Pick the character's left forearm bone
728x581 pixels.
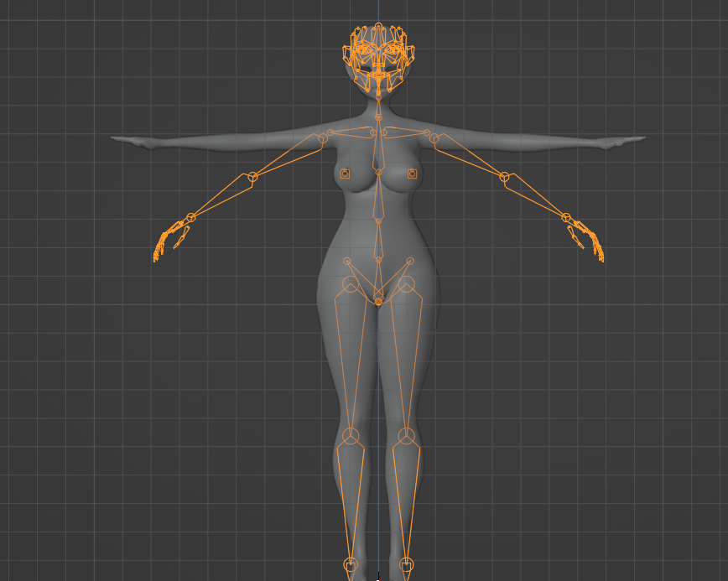tap(535, 197)
